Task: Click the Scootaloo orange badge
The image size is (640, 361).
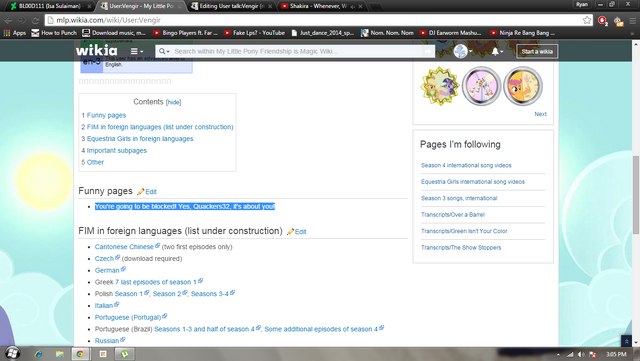Action: pos(523,86)
